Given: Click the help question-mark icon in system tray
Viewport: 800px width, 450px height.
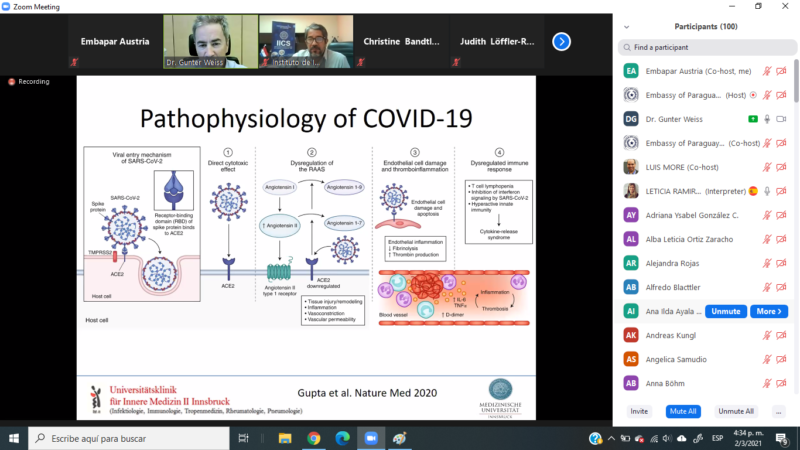Looking at the screenshot, I should (x=595, y=438).
